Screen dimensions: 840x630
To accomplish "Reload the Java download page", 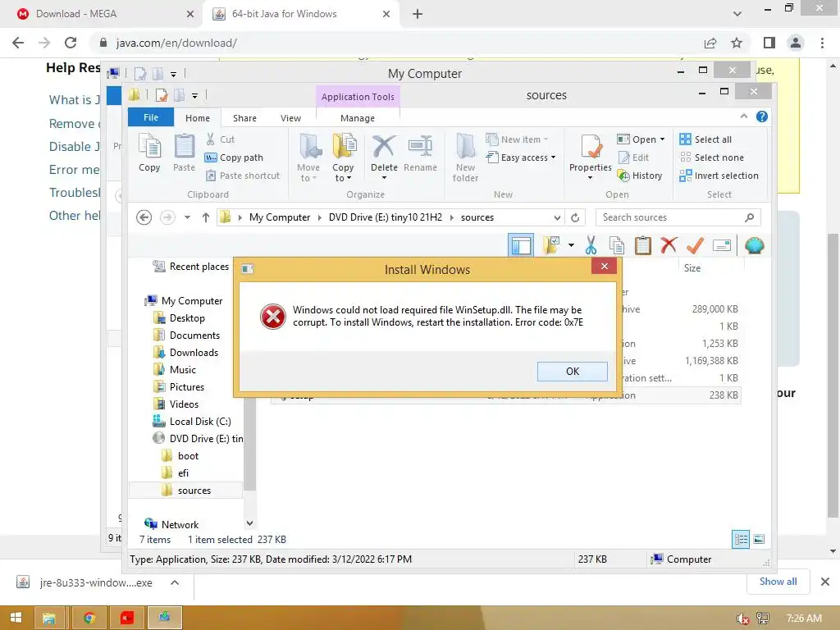I will click(x=71, y=43).
